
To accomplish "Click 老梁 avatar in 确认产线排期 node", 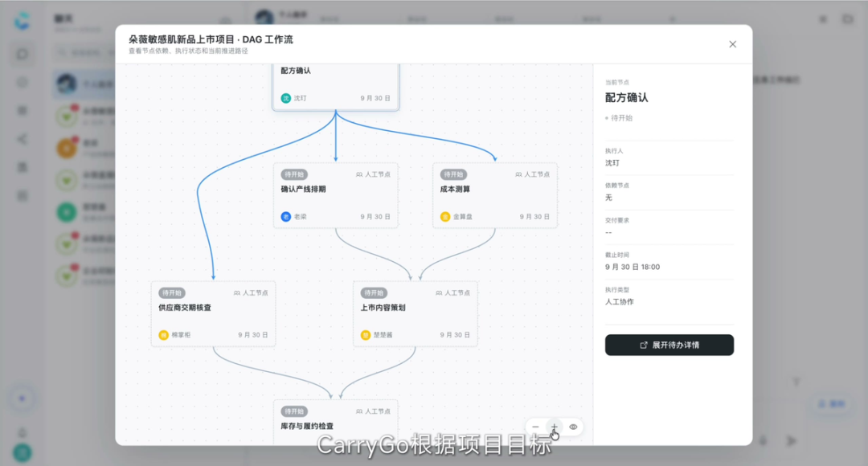I will [285, 216].
